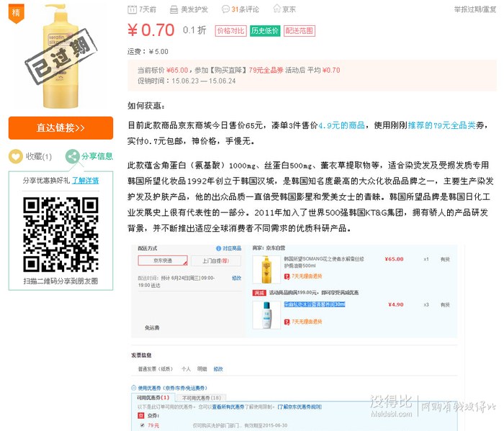Open the 可用优惠券(1) tab

(153, 398)
